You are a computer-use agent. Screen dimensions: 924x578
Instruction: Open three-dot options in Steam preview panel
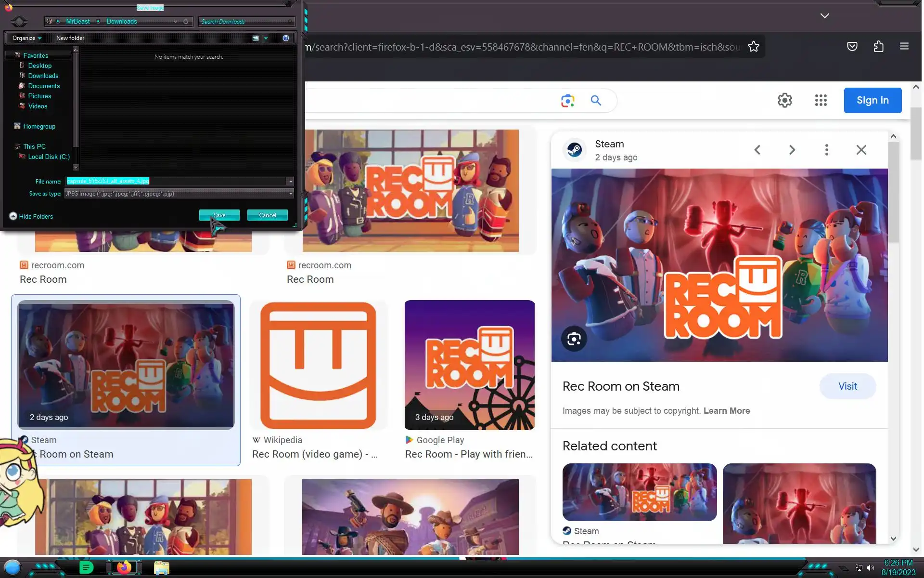[x=826, y=150]
